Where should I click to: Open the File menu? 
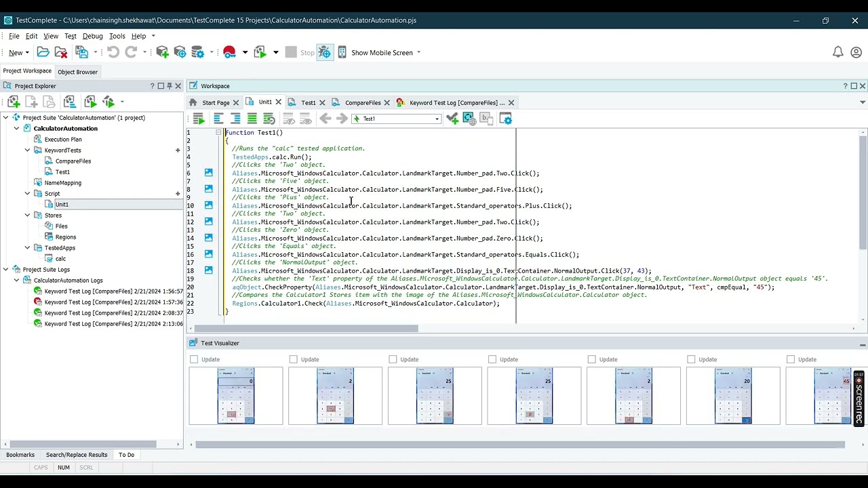pos(14,36)
